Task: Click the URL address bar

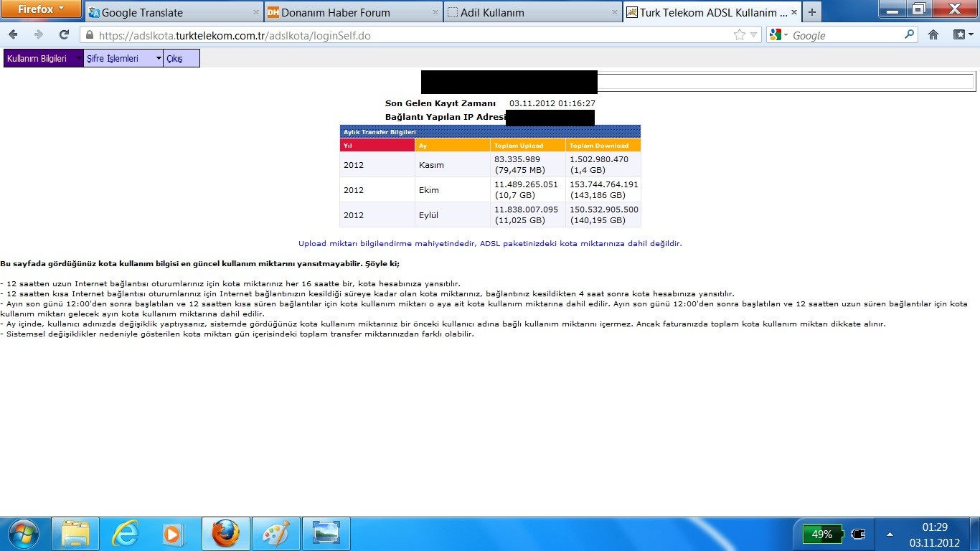Action: tap(409, 35)
